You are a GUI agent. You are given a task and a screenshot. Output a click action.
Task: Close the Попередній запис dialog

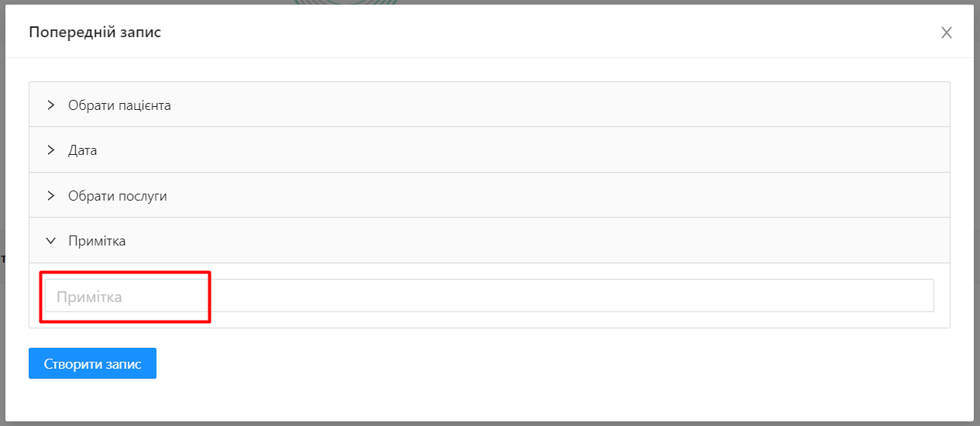pos(946,33)
